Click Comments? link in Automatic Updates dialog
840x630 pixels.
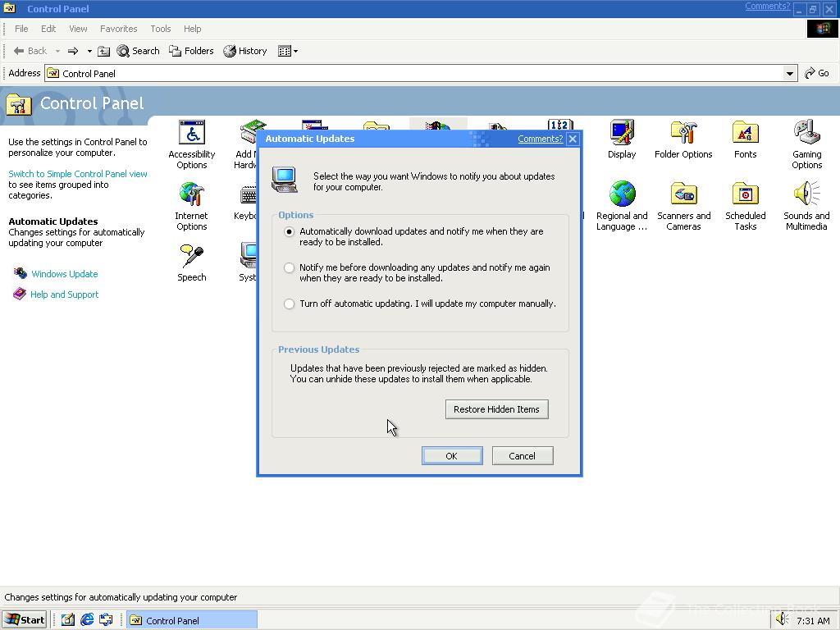[x=540, y=139]
